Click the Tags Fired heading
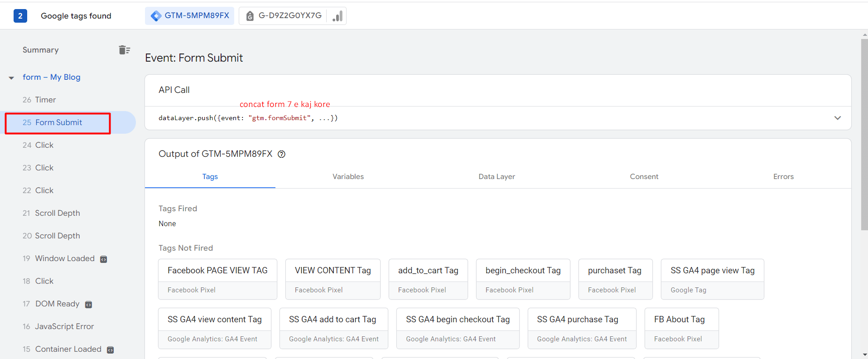This screenshot has height=359, width=868. [x=178, y=209]
